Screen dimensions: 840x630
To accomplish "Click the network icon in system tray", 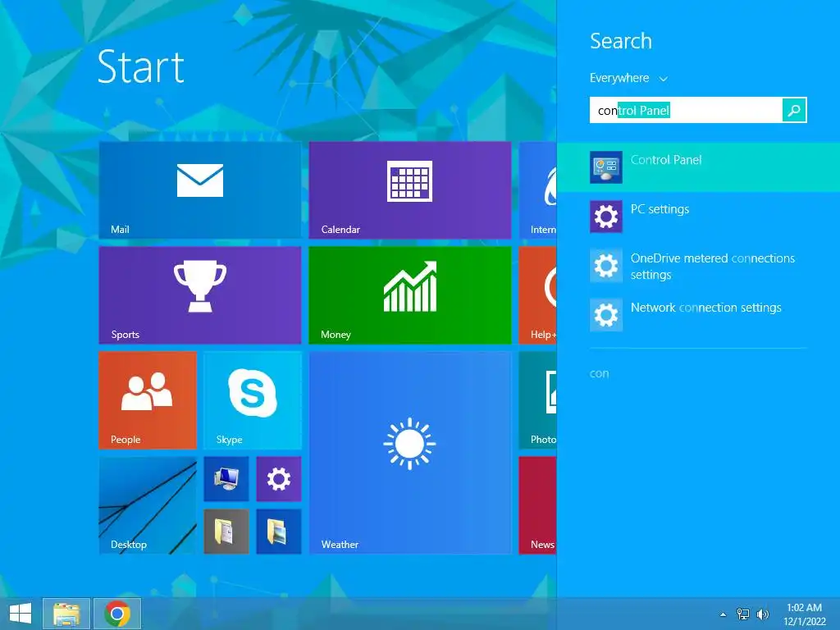I will tap(743, 614).
